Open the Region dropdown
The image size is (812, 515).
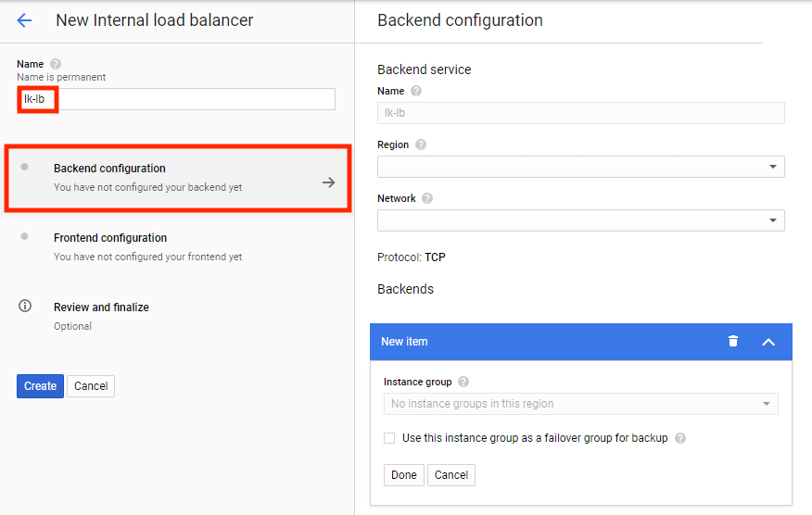pos(580,167)
